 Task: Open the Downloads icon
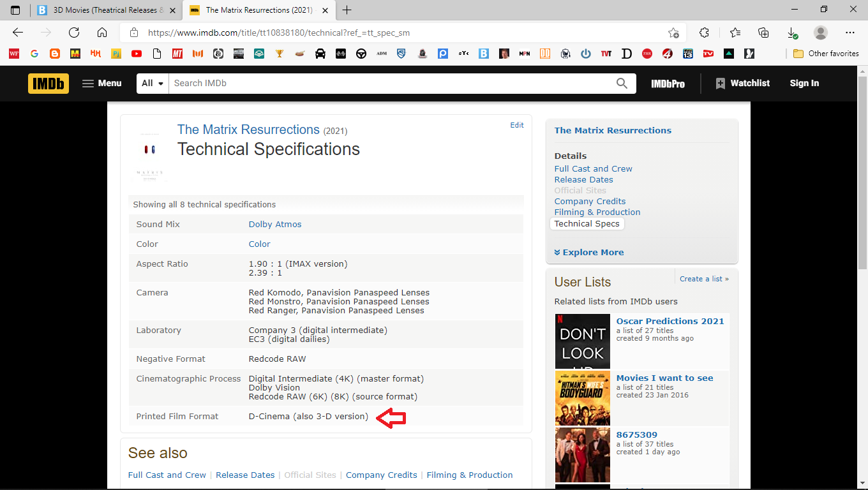pos(791,33)
